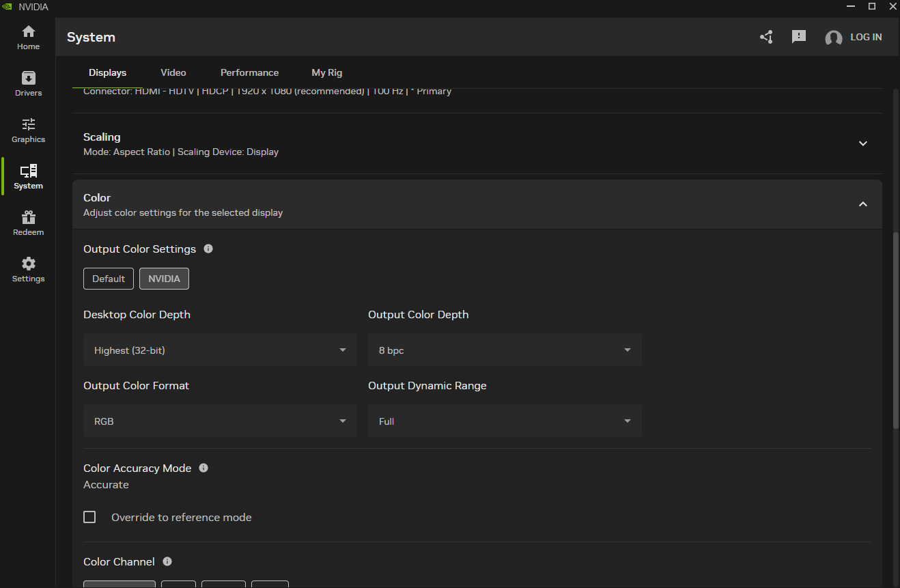Screen dimensions: 900x588
Task: Open the feedback notification icon
Action: point(798,38)
